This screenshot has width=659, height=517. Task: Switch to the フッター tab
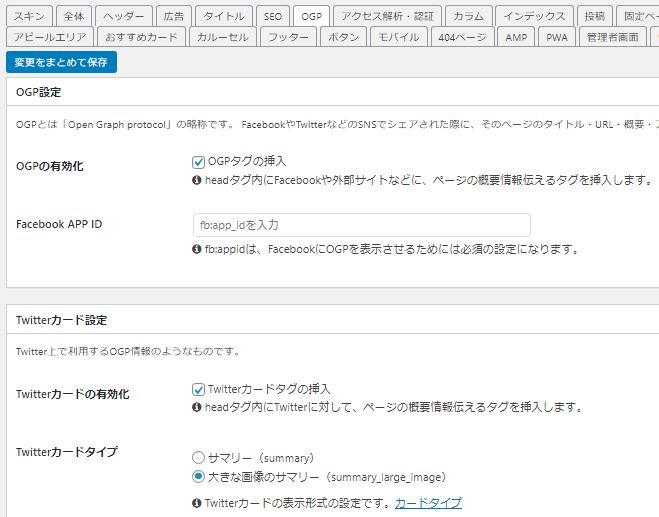point(288,37)
